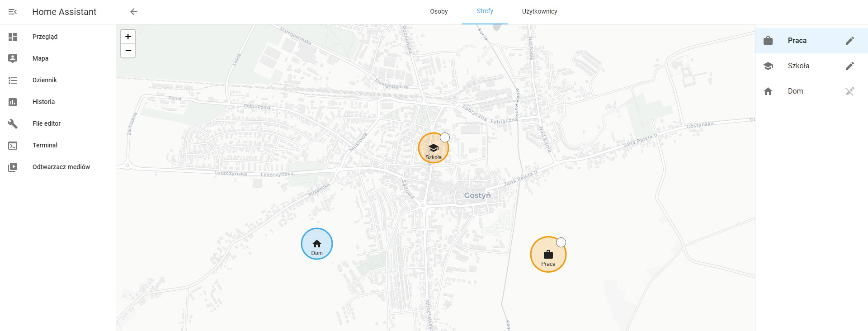Screen dimensions: 868x331
Task: Zoom in on the map
Action: pos(128,37)
